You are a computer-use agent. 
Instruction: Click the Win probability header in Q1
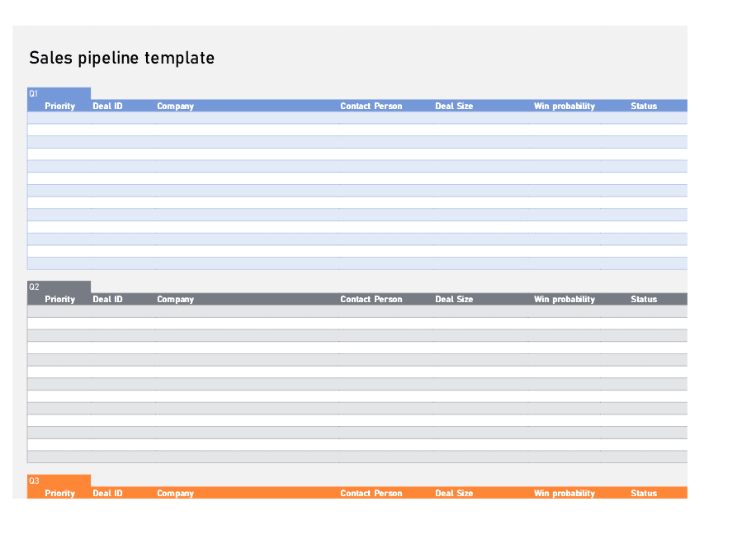(x=565, y=106)
